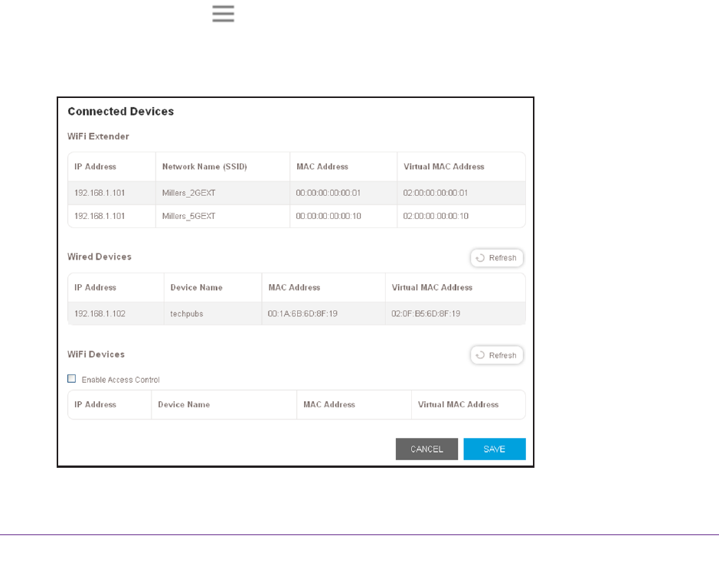Viewport: 719px width, 588px height.
Task: Refresh the WiFi Devices list
Action: 497,355
